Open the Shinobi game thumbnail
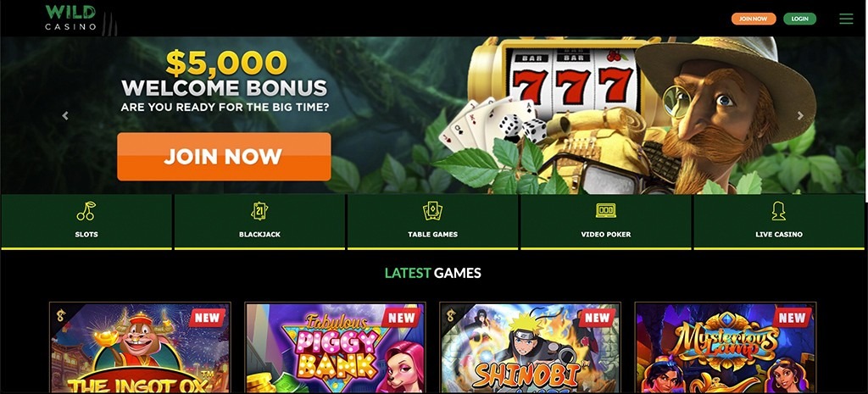 (530, 347)
